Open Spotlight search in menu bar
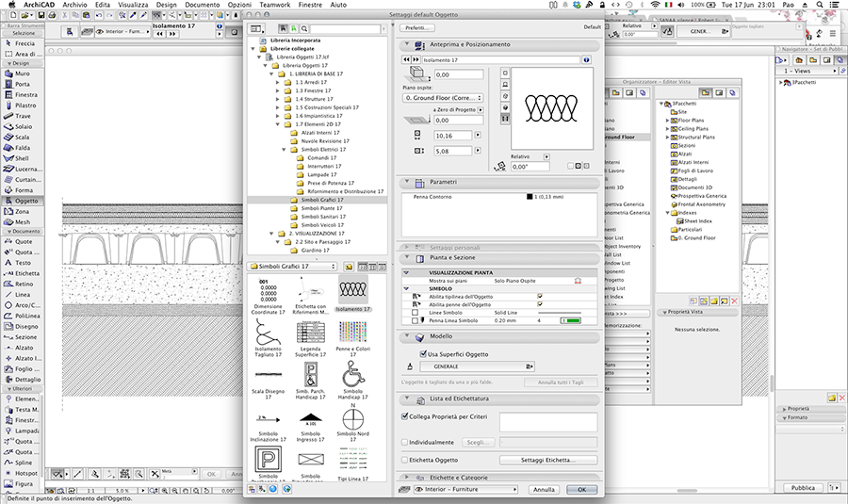 pyautogui.click(x=820, y=5)
